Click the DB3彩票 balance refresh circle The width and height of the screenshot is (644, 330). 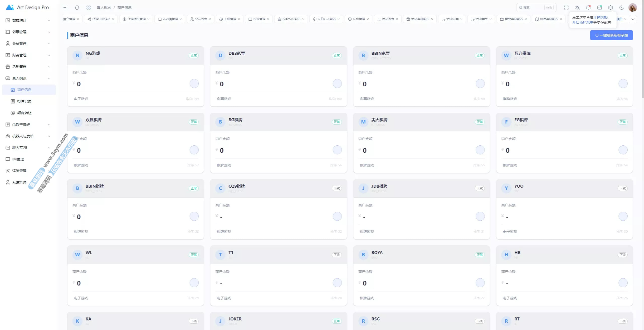click(x=337, y=84)
